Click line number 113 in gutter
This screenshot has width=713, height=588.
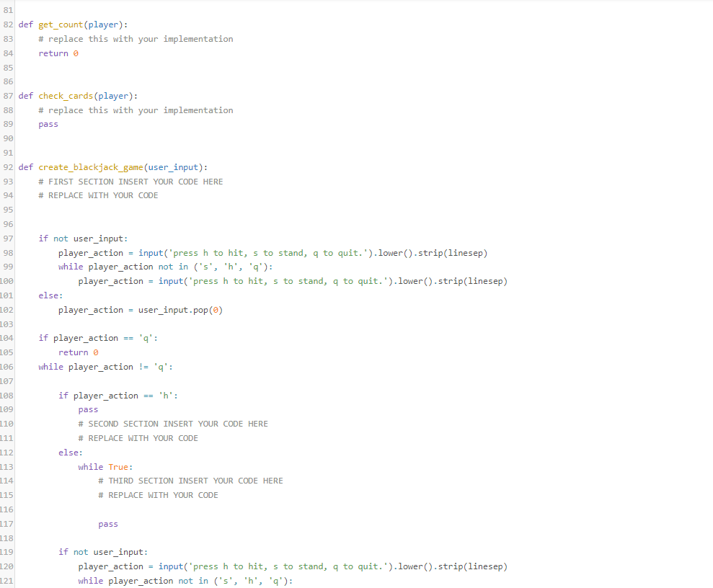[x=6, y=467]
